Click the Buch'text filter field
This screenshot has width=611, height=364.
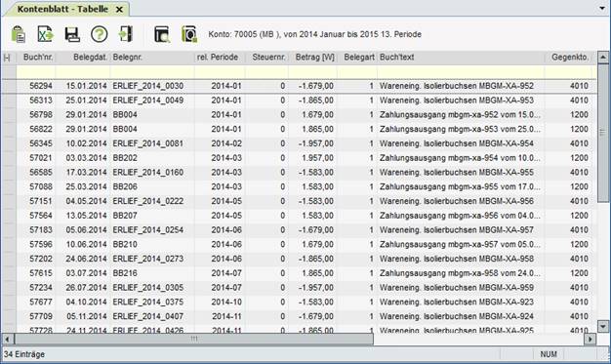tap(461, 72)
